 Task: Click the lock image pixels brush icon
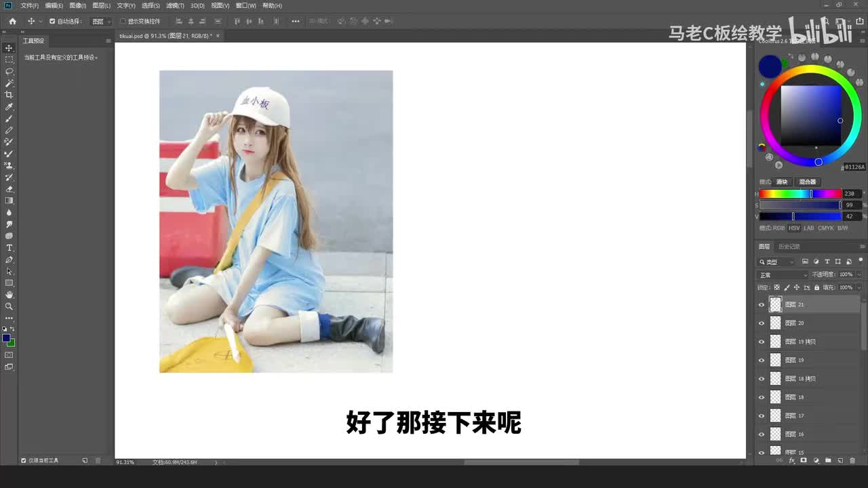point(788,287)
